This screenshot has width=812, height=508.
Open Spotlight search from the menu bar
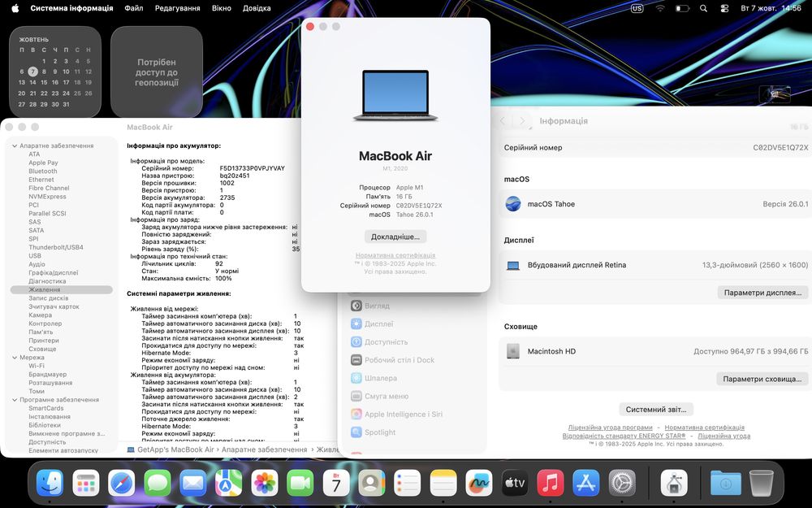(703, 8)
